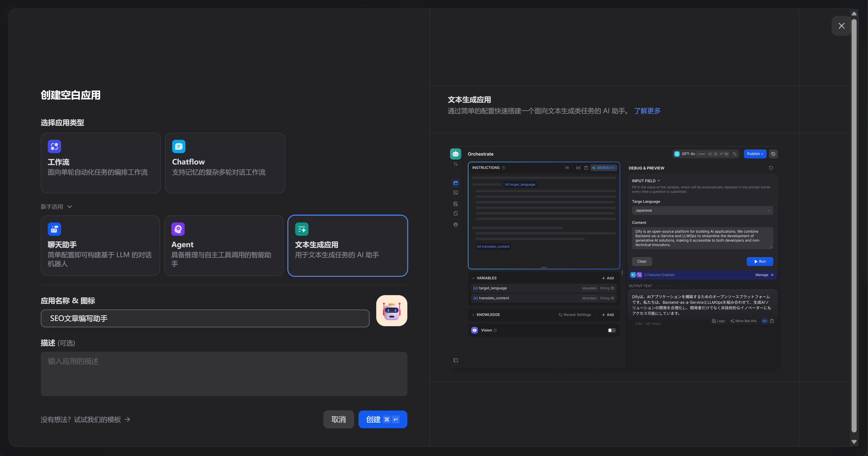Open Rerank Settings in Knowledge section

[575, 315]
